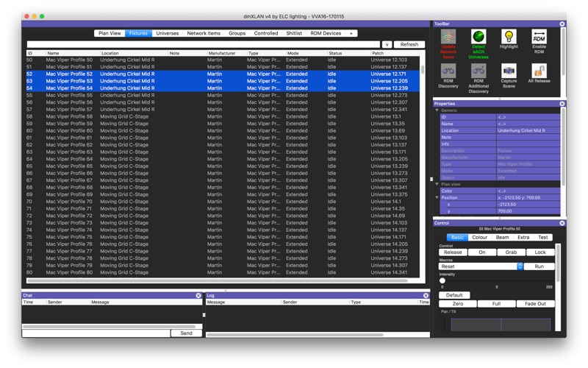Switch to the Groups tab
Image resolution: width=588 pixels, height=368 pixels.
(237, 33)
